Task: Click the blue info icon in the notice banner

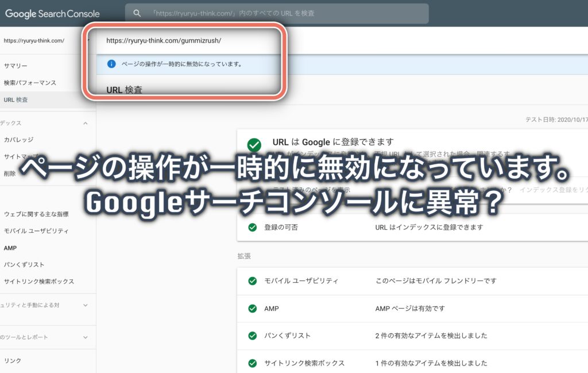Action: click(x=111, y=64)
